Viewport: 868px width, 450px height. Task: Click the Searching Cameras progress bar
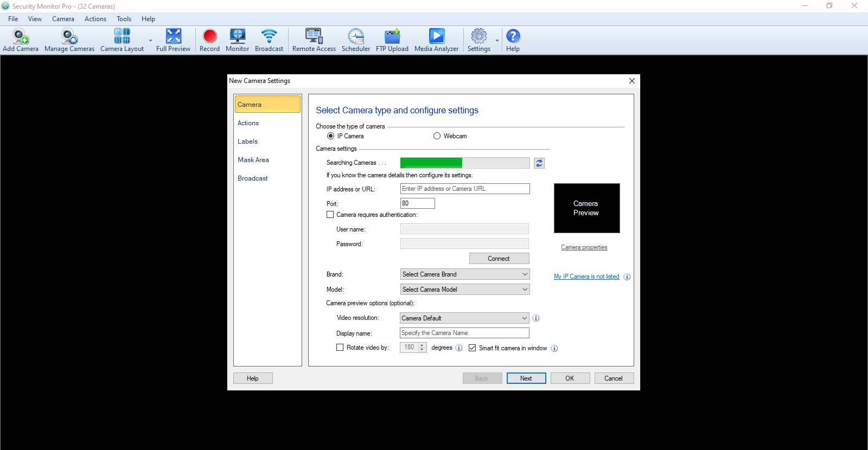[465, 163]
